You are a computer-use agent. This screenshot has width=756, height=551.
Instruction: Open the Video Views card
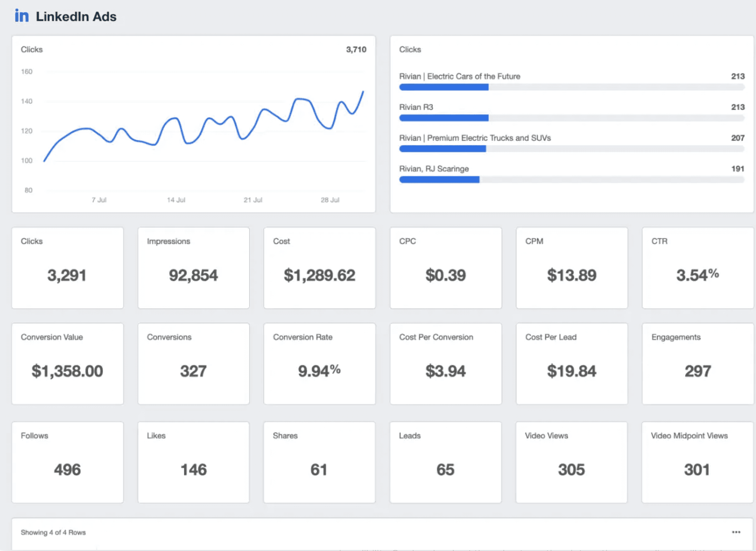572,462
